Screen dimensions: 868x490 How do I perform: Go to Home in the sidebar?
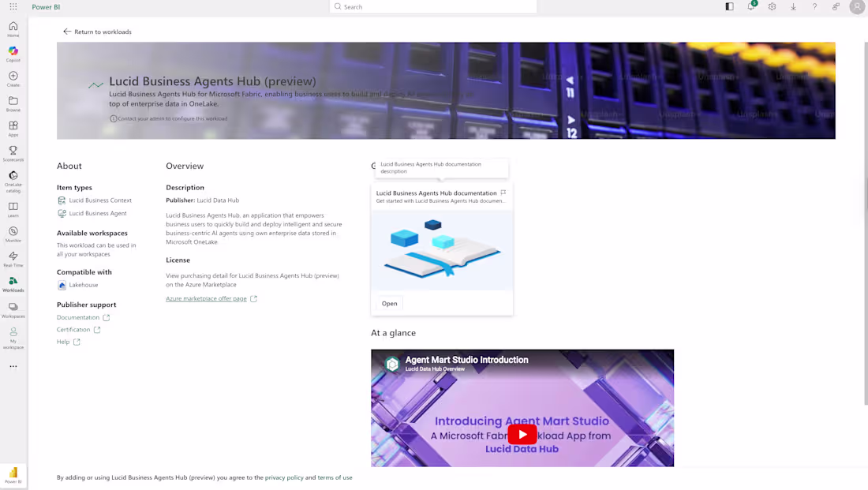13,28
